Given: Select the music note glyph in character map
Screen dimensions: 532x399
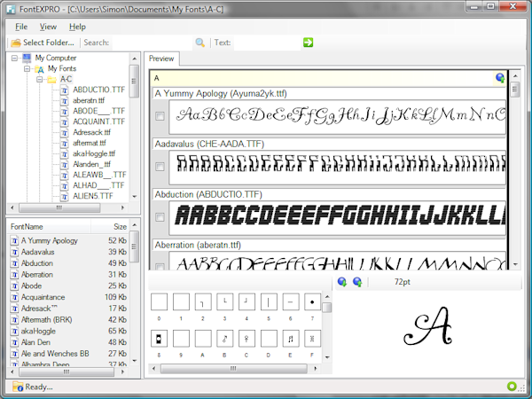Looking at the screenshot, I should [290, 339].
